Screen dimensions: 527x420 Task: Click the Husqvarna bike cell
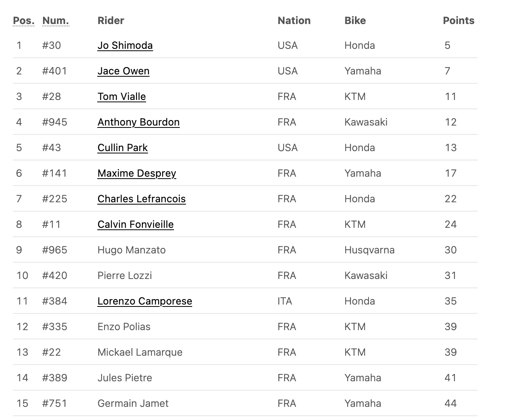370,250
